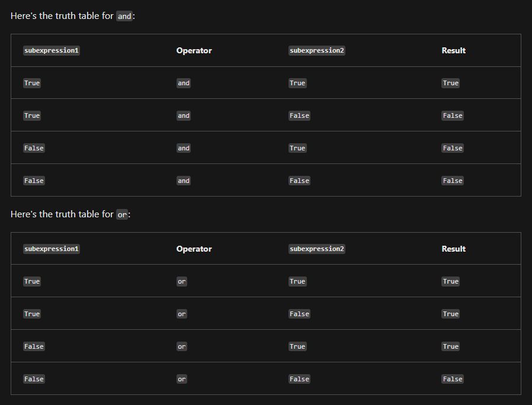Click the 'or' operator in first or row
532x405 pixels.
182,281
